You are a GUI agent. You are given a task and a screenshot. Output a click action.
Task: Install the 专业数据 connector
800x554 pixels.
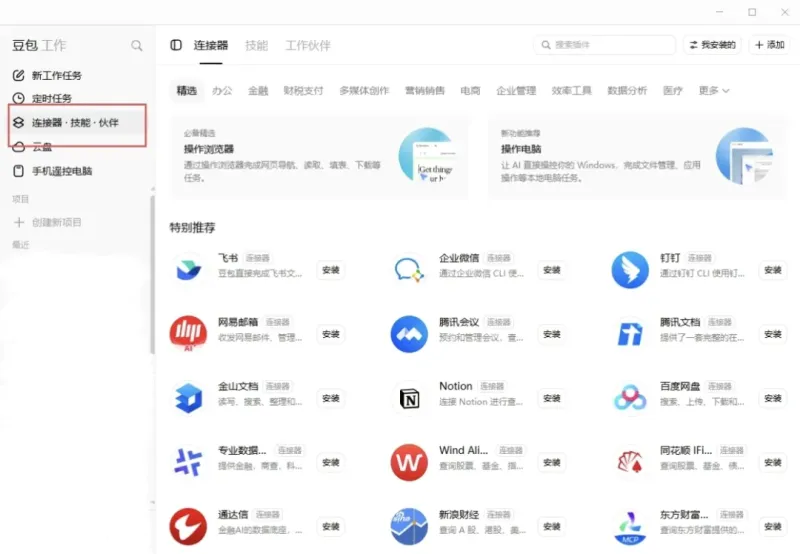(331, 462)
